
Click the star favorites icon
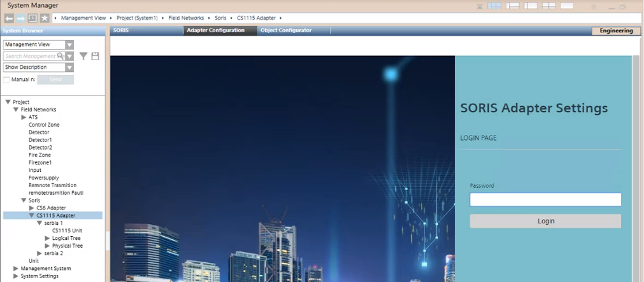click(45, 18)
